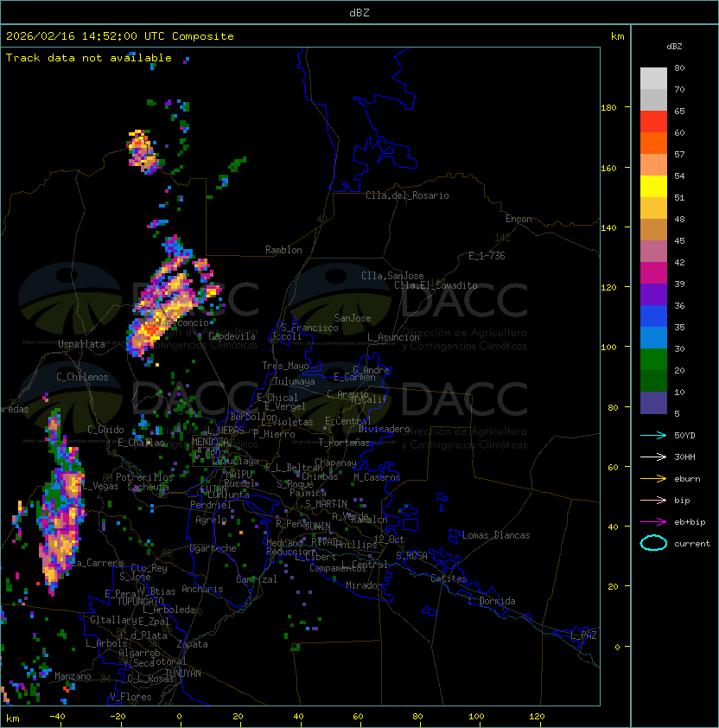Click the 'TUPUNGATO' city label

pos(140,601)
